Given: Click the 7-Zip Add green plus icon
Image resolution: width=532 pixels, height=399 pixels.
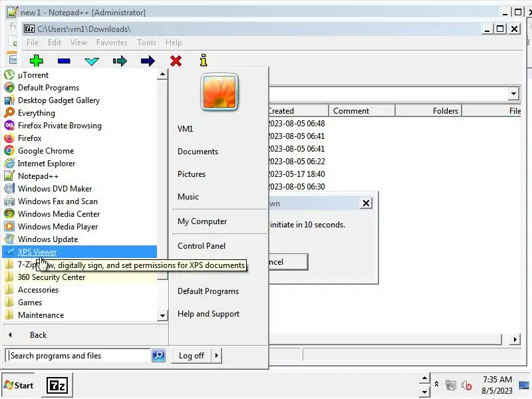Looking at the screenshot, I should pyautogui.click(x=36, y=61).
